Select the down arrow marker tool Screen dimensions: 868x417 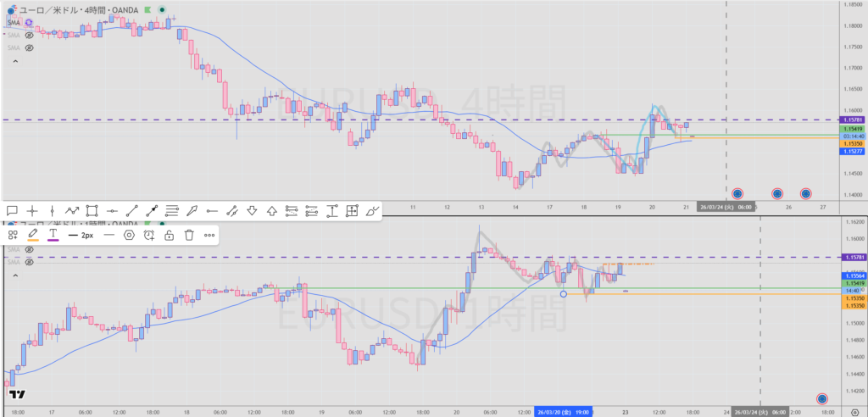[252, 209]
